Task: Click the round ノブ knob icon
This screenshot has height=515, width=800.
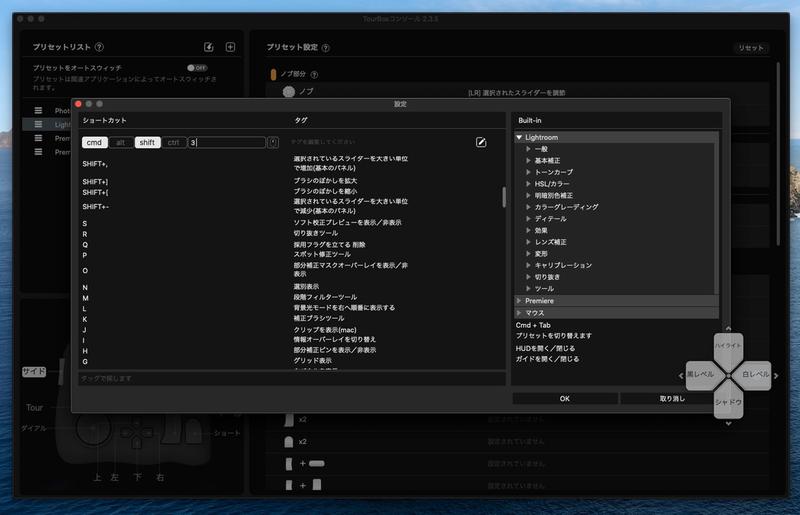Action: point(289,91)
